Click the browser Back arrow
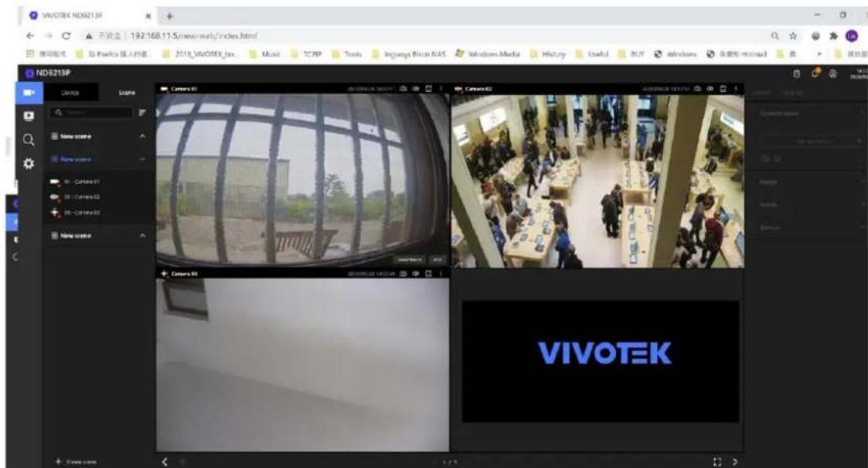The width and height of the screenshot is (868, 468). [x=30, y=36]
